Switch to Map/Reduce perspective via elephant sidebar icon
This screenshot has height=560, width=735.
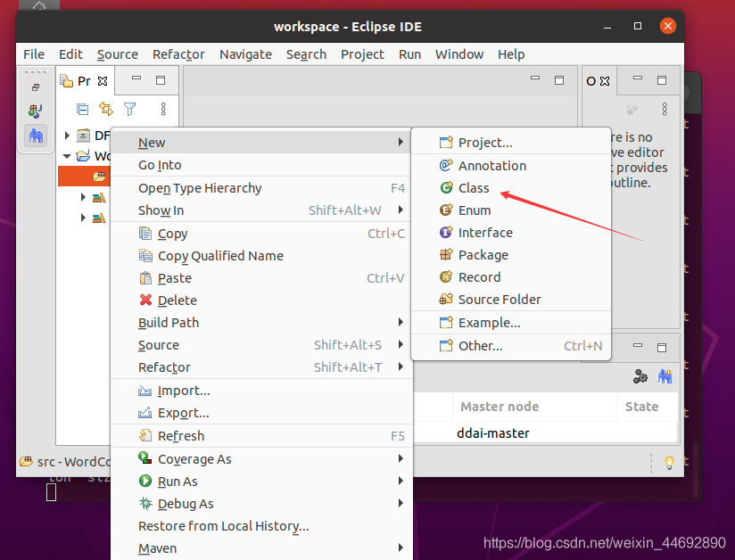click(x=36, y=137)
